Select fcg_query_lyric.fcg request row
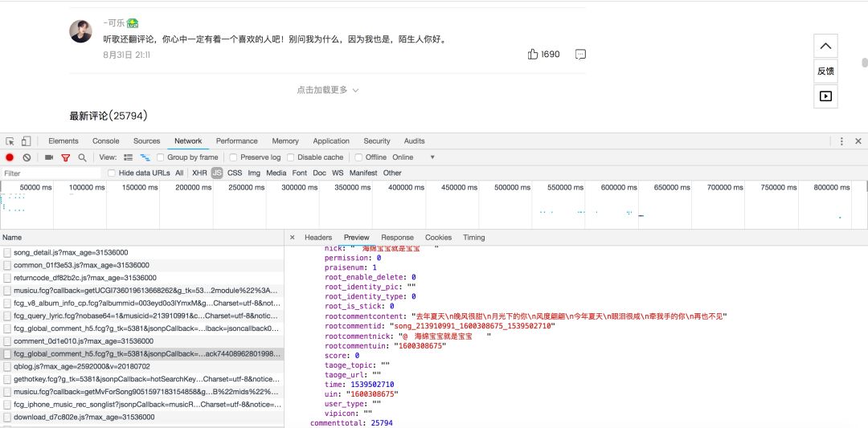Viewport: 868px width, 428px height. (x=141, y=316)
